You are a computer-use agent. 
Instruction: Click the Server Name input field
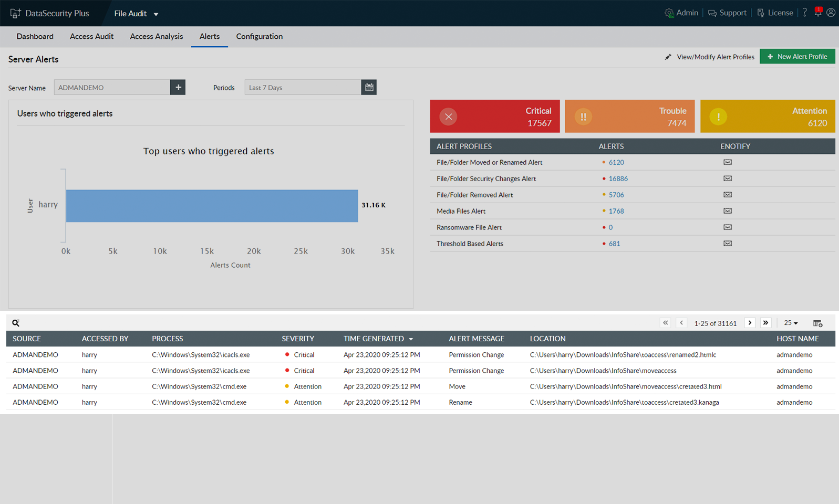click(x=112, y=87)
